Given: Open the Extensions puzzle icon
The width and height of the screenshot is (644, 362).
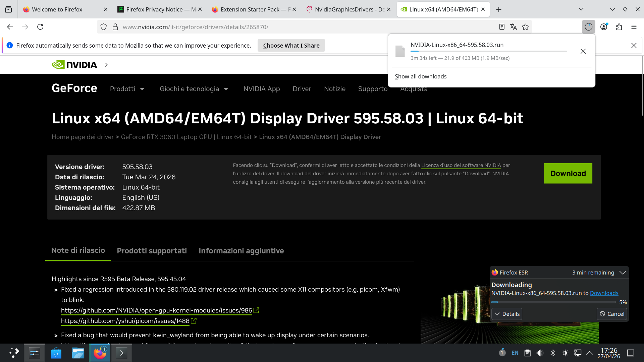Looking at the screenshot, I should [x=619, y=27].
